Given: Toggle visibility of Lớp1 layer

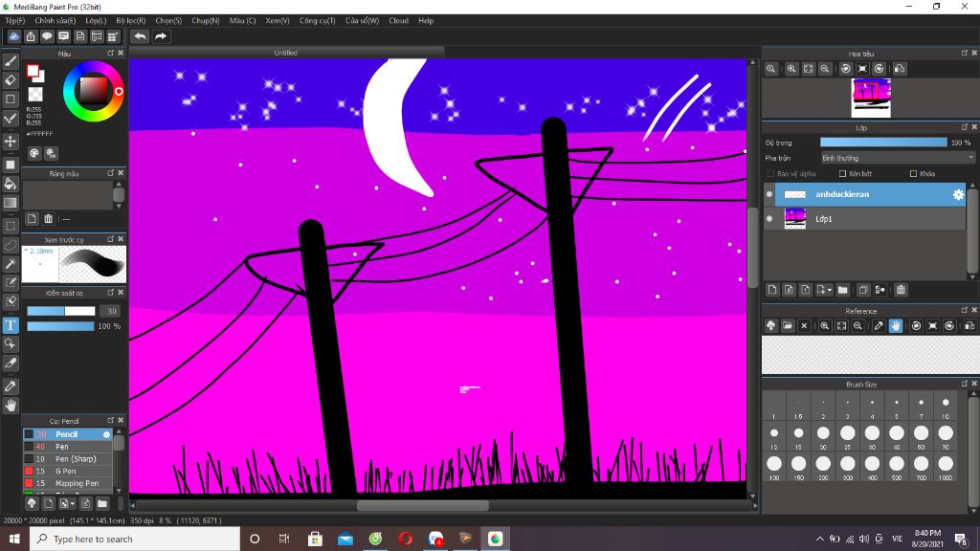Looking at the screenshot, I should point(769,219).
